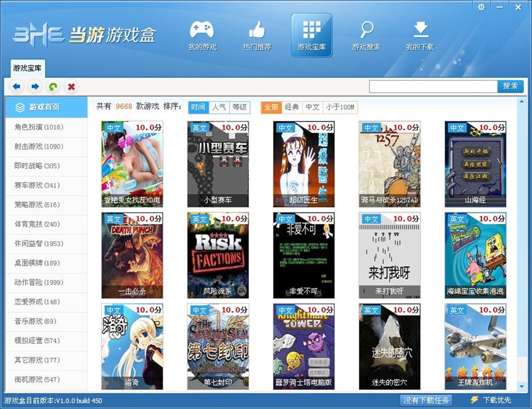Select 体育竞技 (240) category

pos(46,224)
